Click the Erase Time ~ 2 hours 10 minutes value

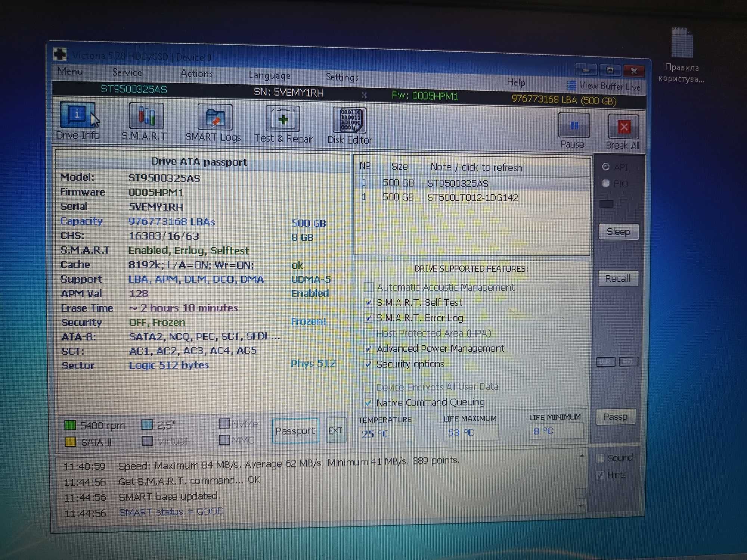[183, 308]
